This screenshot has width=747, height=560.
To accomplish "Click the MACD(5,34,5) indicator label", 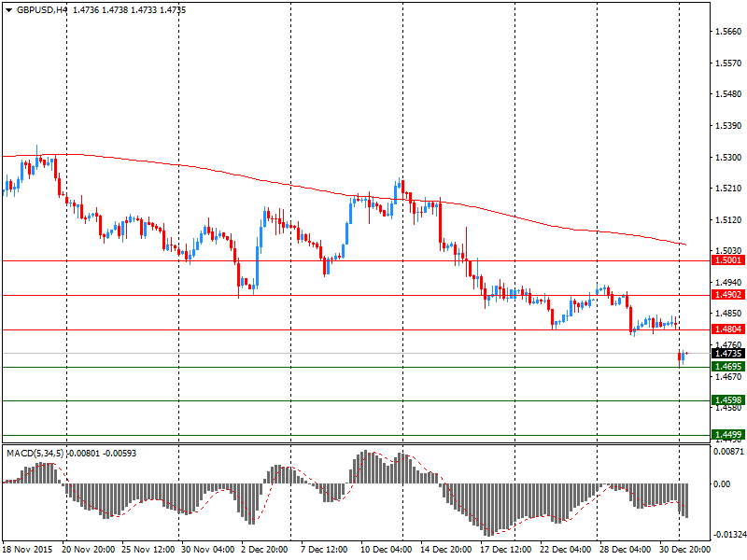I will (x=35, y=454).
